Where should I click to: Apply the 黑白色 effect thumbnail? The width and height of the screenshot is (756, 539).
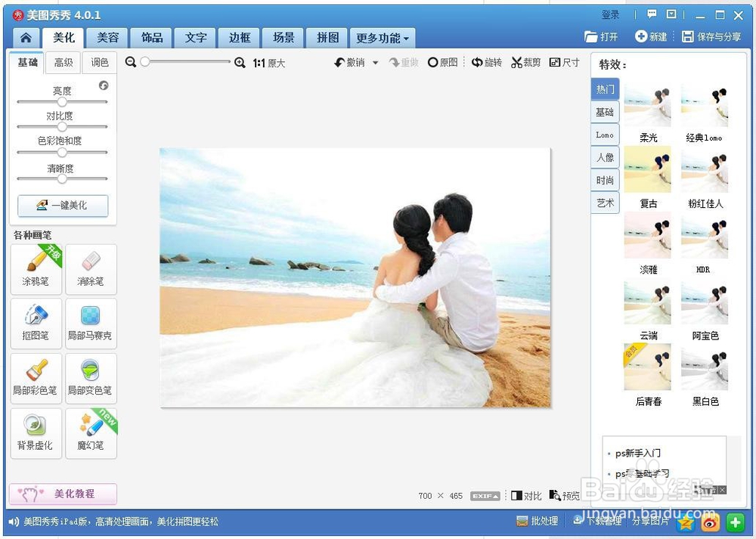[705, 368]
